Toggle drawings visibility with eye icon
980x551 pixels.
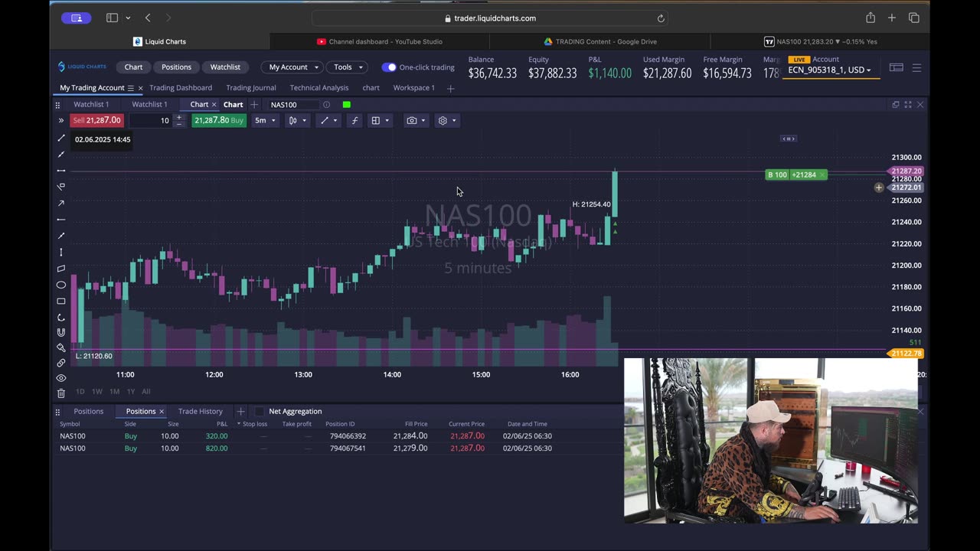click(61, 378)
